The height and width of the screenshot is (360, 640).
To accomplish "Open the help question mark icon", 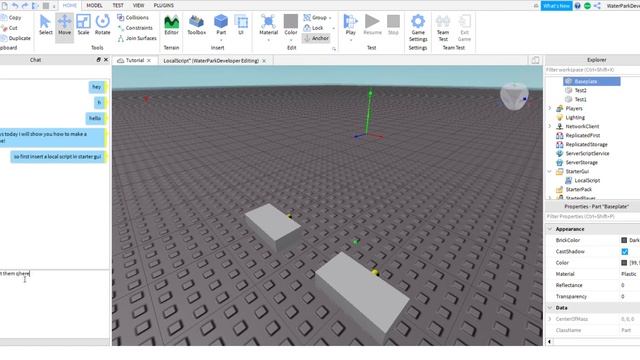I will coord(578,6).
